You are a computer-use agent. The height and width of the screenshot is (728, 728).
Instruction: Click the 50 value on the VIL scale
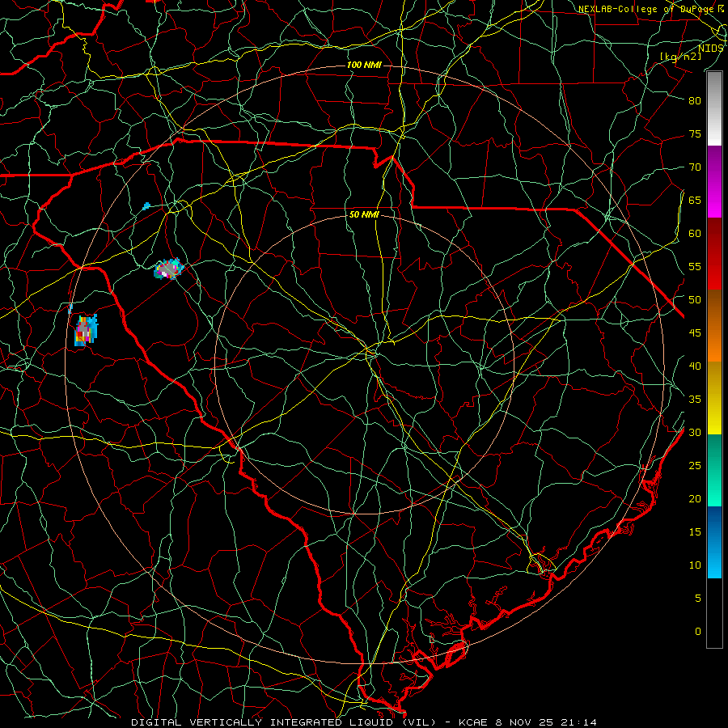[695, 300]
